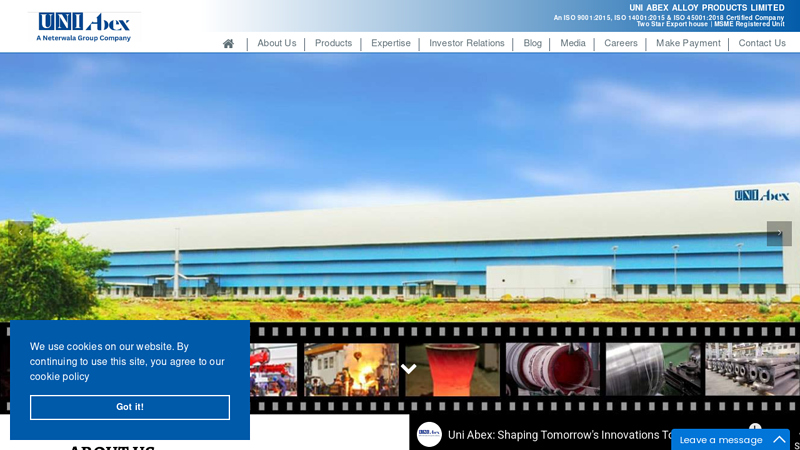Advance slider with right arrow

pyautogui.click(x=779, y=233)
